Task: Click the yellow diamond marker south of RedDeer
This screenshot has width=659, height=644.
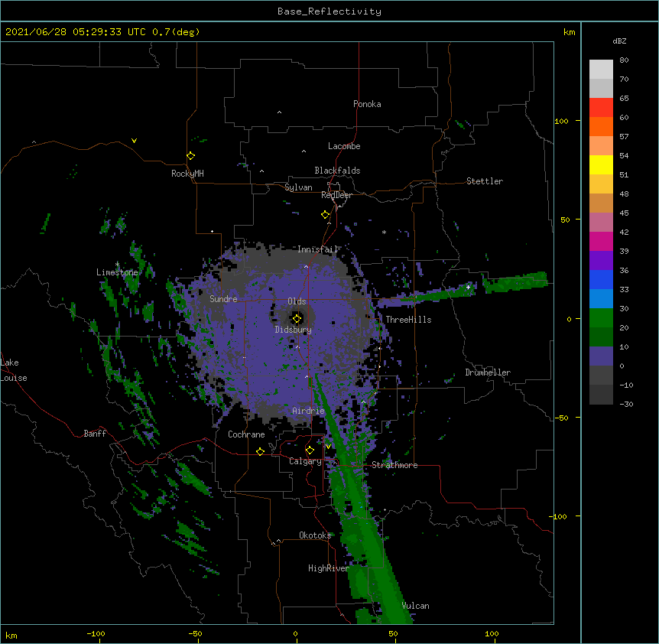Action: click(325, 215)
